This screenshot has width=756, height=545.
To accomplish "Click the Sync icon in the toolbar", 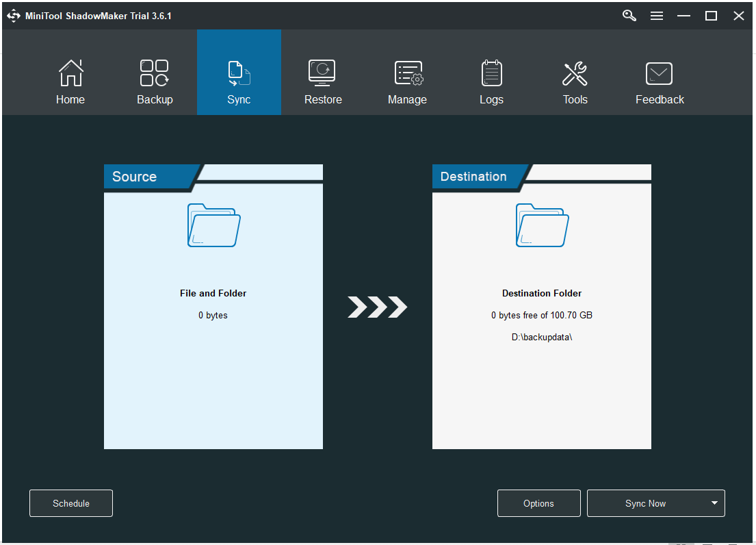I will pyautogui.click(x=239, y=73).
